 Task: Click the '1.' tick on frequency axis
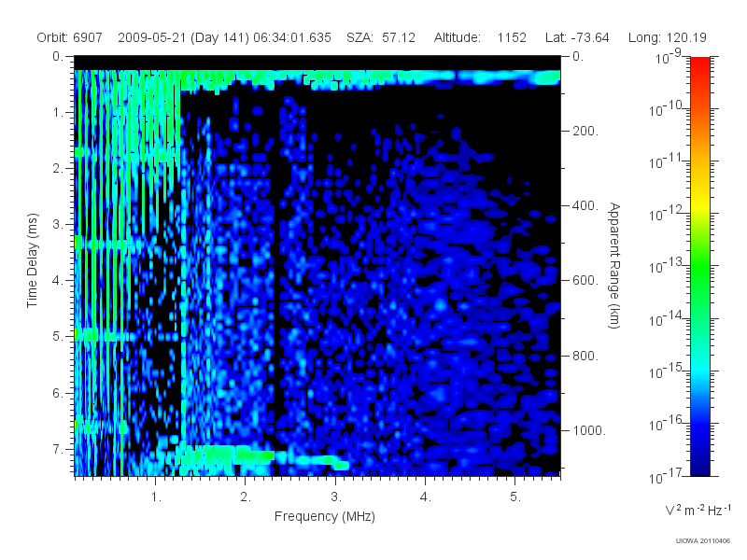156,497
